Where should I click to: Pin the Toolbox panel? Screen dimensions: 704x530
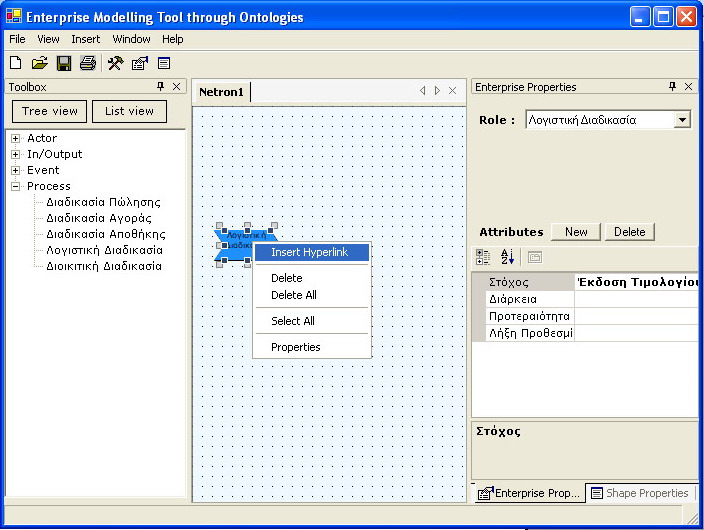coord(160,86)
